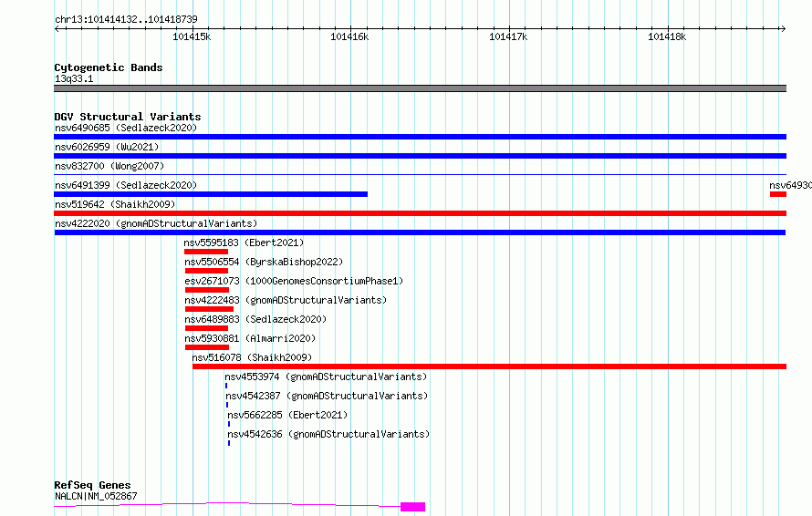812x516 pixels.
Task: Select the magenta NALCN exon block
Action: [x=412, y=507]
